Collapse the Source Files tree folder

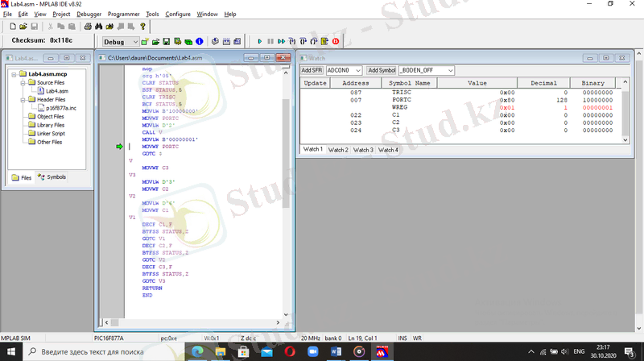coord(22,83)
